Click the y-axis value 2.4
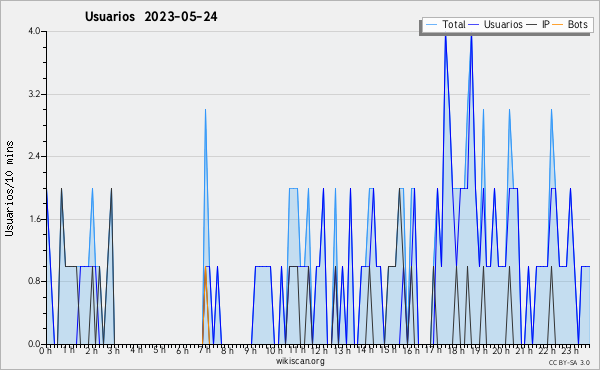 tap(34, 156)
